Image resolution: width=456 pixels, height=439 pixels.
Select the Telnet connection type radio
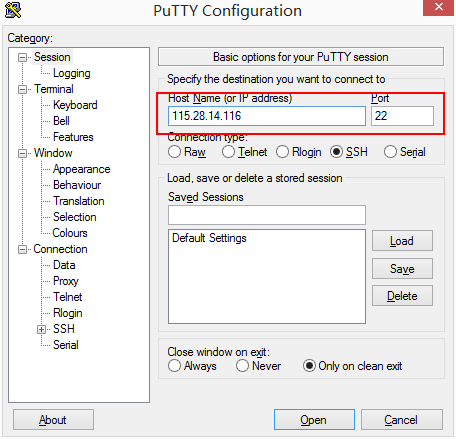tap(228, 152)
